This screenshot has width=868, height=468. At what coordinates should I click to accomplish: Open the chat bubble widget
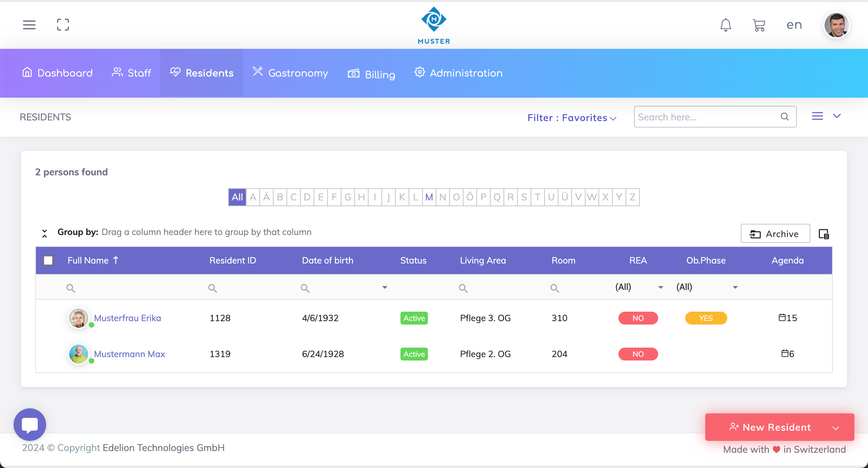pyautogui.click(x=30, y=424)
